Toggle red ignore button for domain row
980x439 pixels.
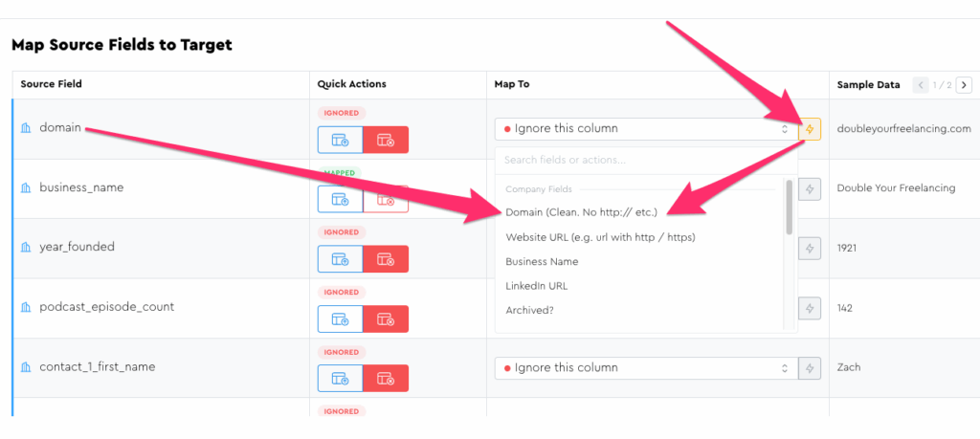(386, 140)
